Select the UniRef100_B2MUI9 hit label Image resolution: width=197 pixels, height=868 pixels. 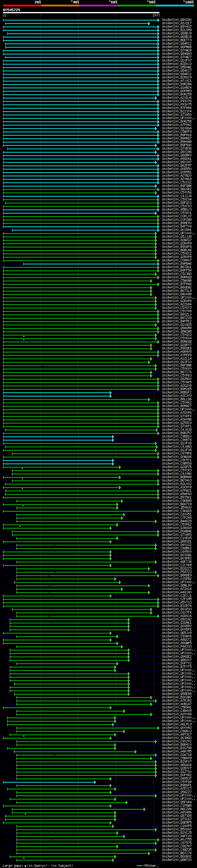(x=177, y=77)
